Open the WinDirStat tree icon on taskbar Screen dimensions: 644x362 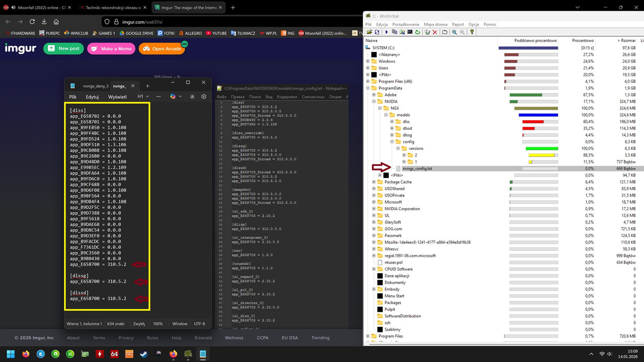coord(188,354)
